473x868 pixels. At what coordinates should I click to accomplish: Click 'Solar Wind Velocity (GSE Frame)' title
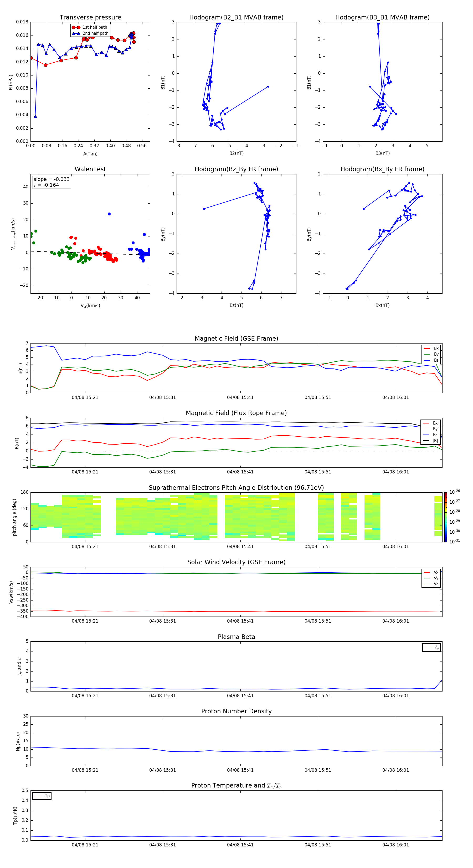pos(236,562)
